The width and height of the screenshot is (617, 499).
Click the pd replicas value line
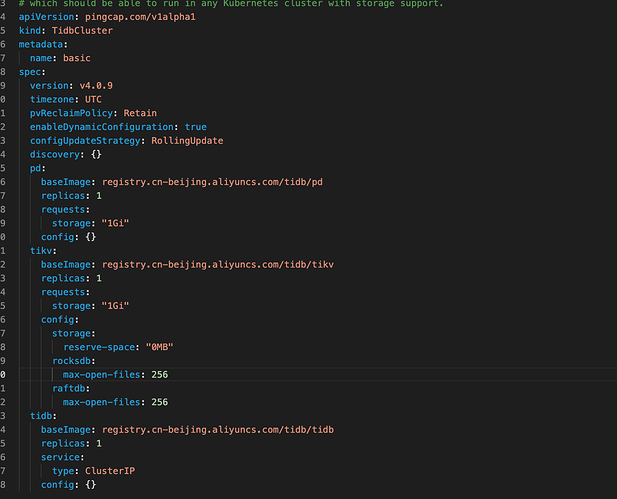click(x=71, y=196)
